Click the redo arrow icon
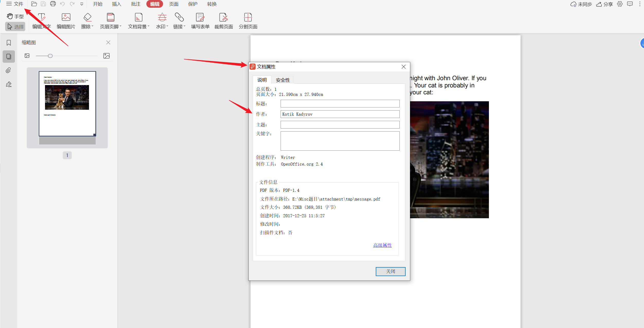The width and height of the screenshot is (644, 328). coord(72,4)
